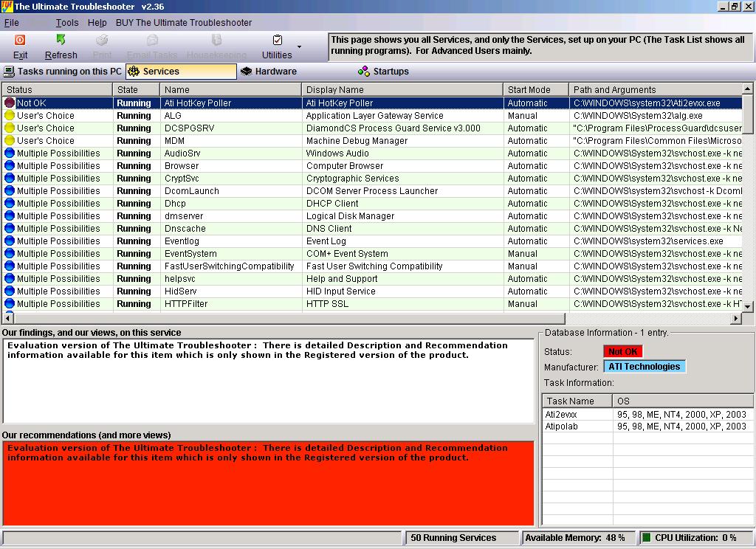Click the blue status icon for Dhcp row
This screenshot has width=756, height=549.
click(x=10, y=203)
